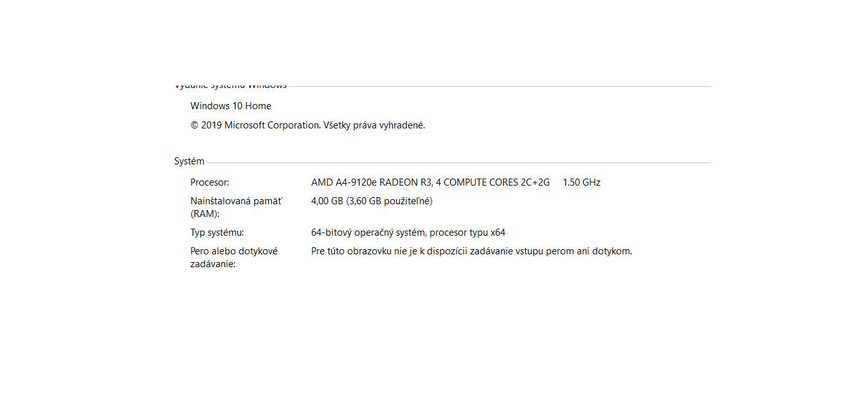Click the "Nainštalovaná pamäť" label

click(x=236, y=201)
